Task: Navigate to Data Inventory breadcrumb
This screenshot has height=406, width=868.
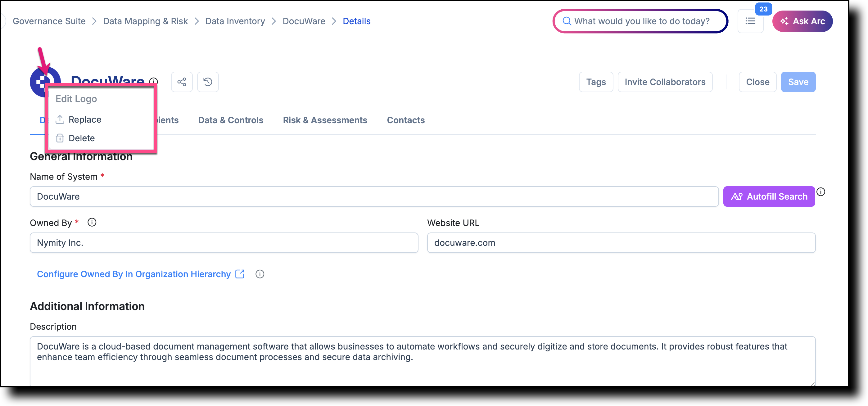Action: (235, 21)
